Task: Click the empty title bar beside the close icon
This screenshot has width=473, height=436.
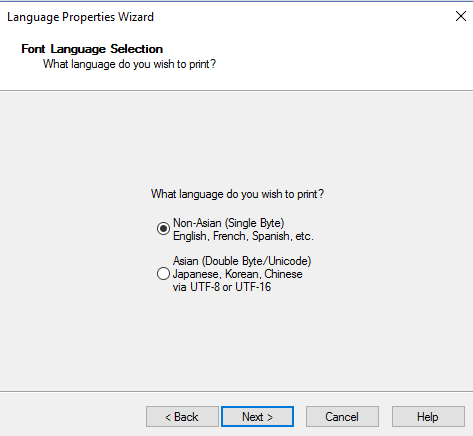Action: coord(300,16)
